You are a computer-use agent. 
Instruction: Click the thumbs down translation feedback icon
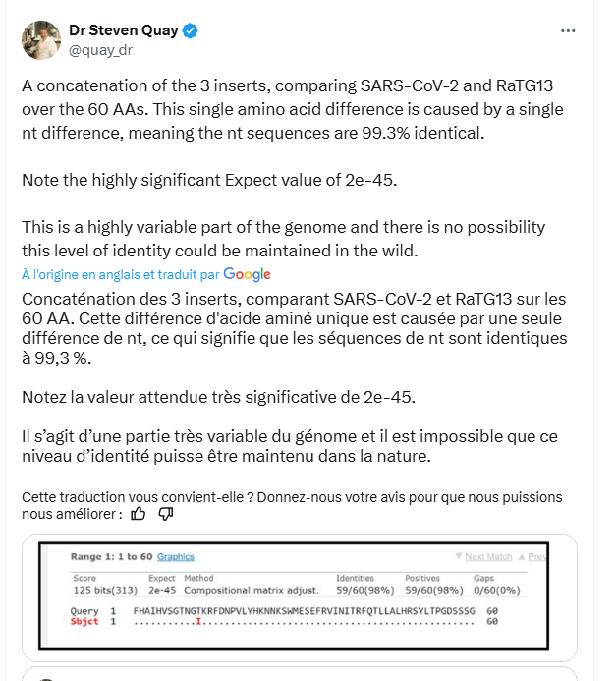tap(166, 513)
